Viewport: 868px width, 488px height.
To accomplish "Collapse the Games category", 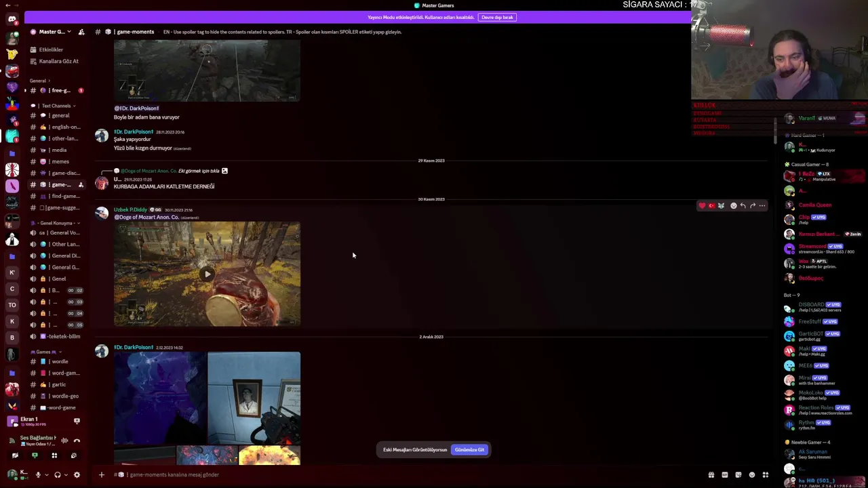I will [x=46, y=352].
